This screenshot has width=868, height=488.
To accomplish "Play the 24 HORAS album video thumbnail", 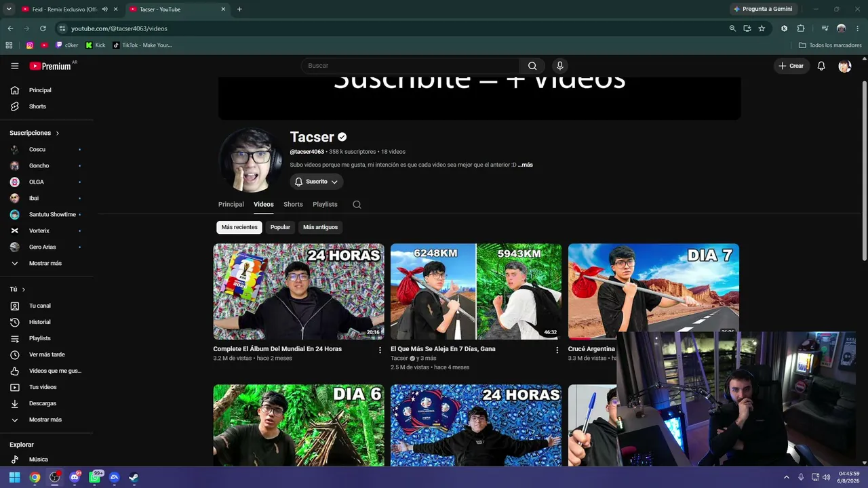I will click(299, 291).
